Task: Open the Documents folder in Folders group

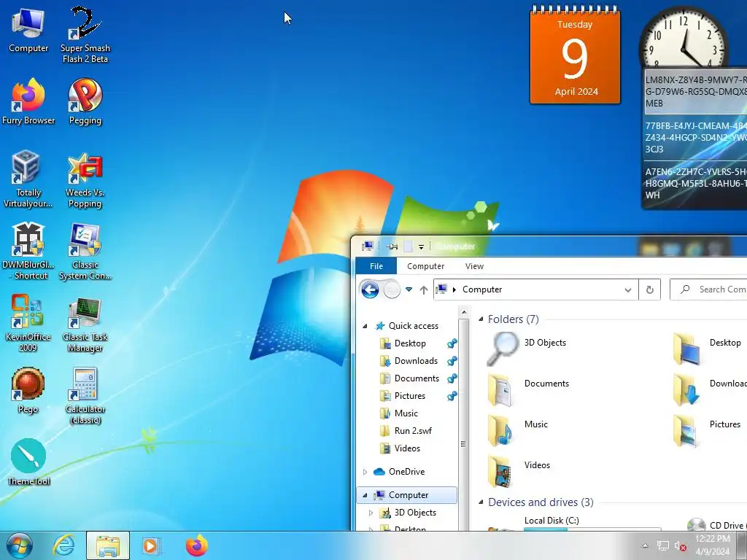Action: (x=529, y=389)
